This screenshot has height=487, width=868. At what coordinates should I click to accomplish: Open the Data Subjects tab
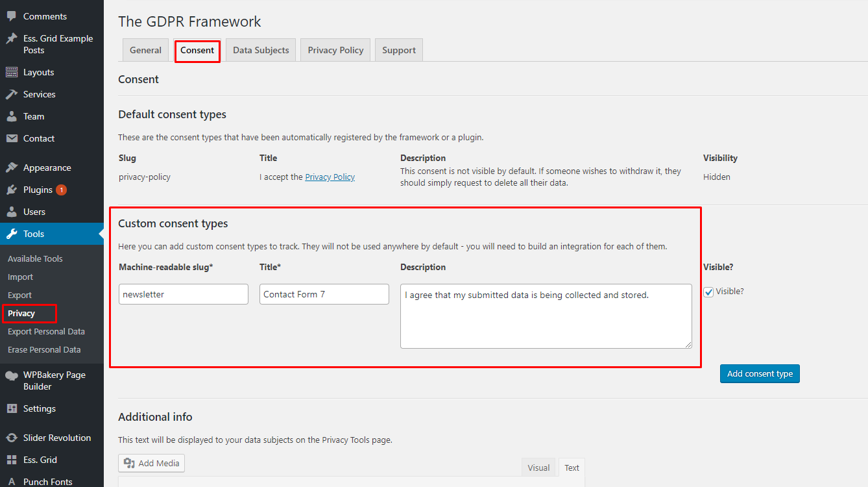(261, 50)
